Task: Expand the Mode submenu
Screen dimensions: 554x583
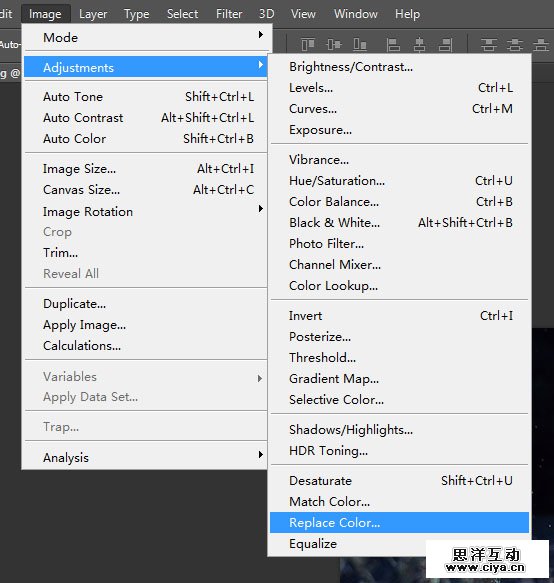Action: pyautogui.click(x=146, y=38)
